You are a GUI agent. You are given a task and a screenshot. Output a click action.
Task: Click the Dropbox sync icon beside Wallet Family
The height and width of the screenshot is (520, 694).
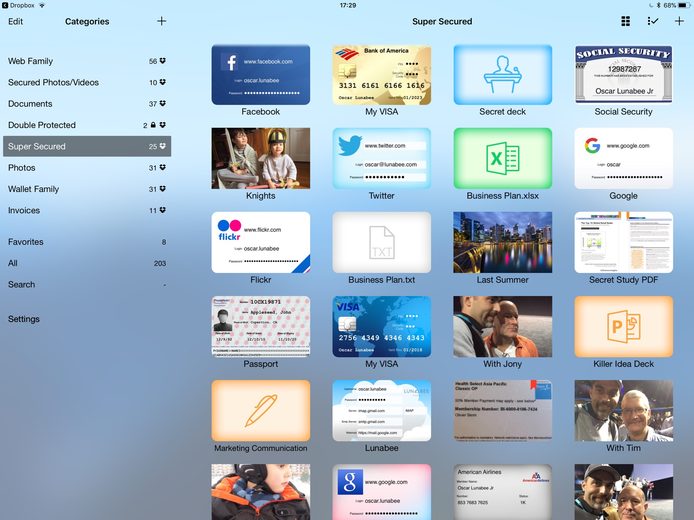coord(163,189)
